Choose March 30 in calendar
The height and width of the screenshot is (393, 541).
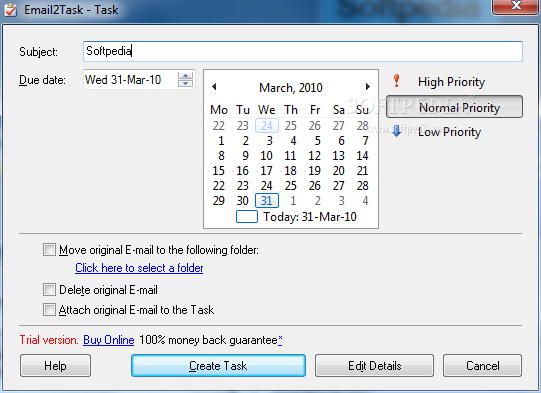click(243, 200)
